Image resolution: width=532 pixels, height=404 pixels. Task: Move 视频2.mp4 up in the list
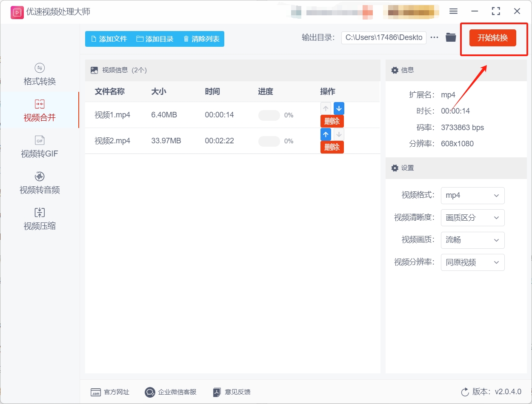326,134
